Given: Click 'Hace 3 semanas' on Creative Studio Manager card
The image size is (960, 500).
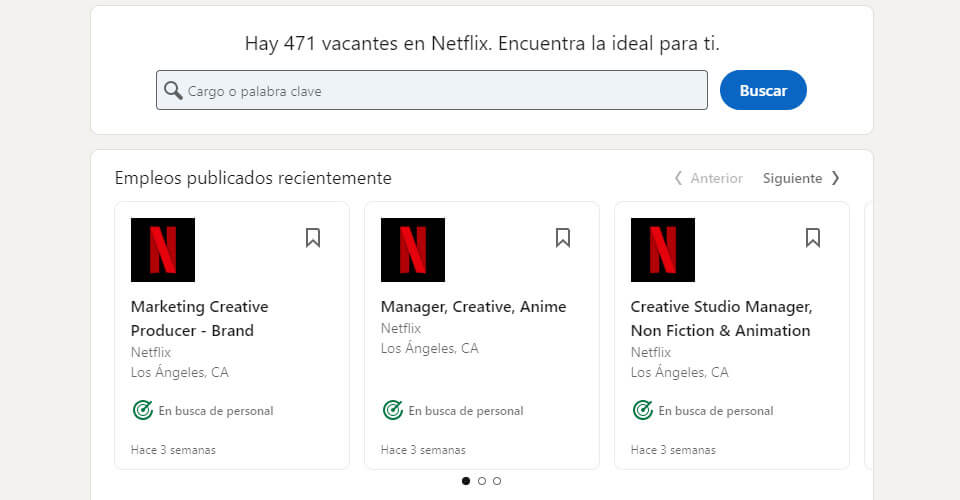Looking at the screenshot, I should [x=673, y=450].
